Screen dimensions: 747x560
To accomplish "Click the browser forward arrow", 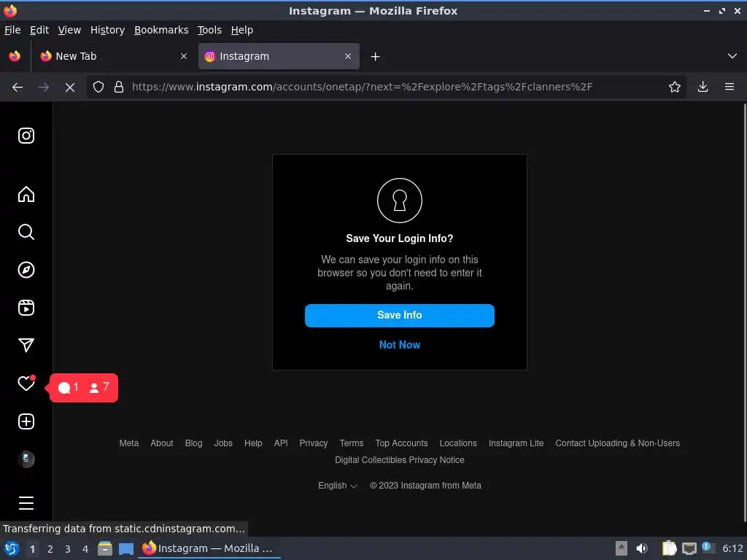I will coord(43,87).
